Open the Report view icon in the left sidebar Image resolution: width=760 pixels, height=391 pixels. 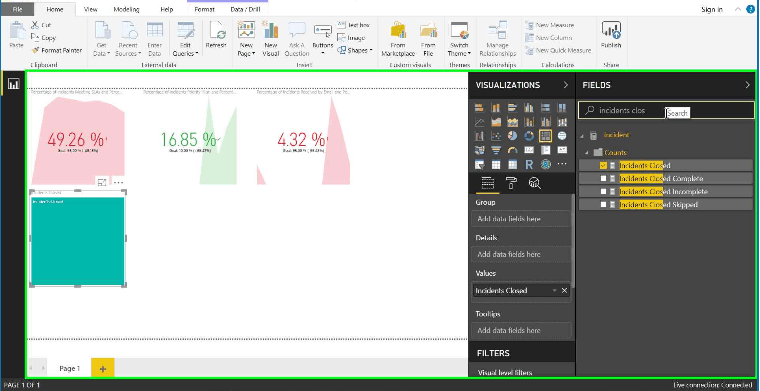coord(13,84)
